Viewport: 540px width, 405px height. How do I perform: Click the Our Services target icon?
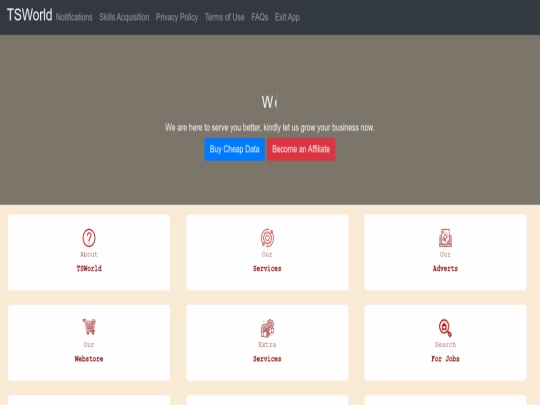(x=267, y=238)
